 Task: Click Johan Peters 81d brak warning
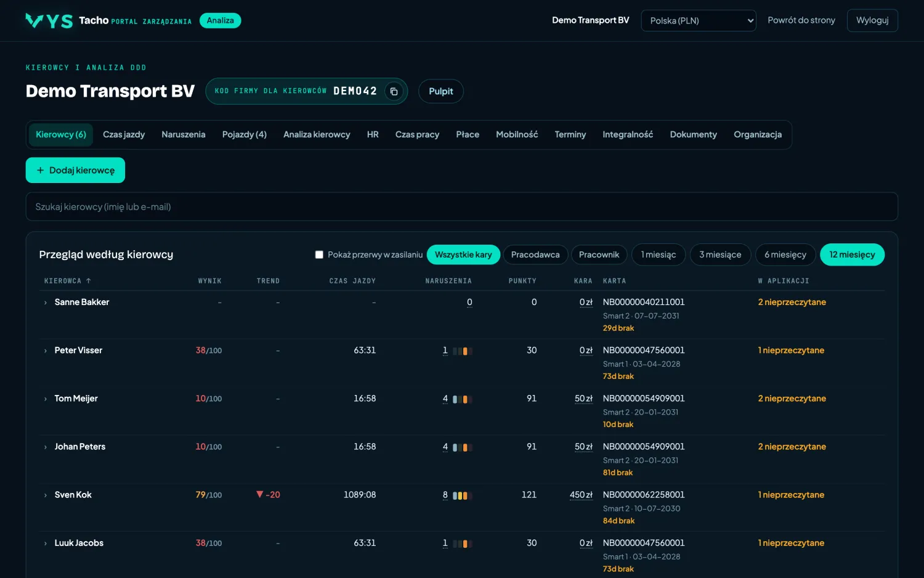pos(618,473)
